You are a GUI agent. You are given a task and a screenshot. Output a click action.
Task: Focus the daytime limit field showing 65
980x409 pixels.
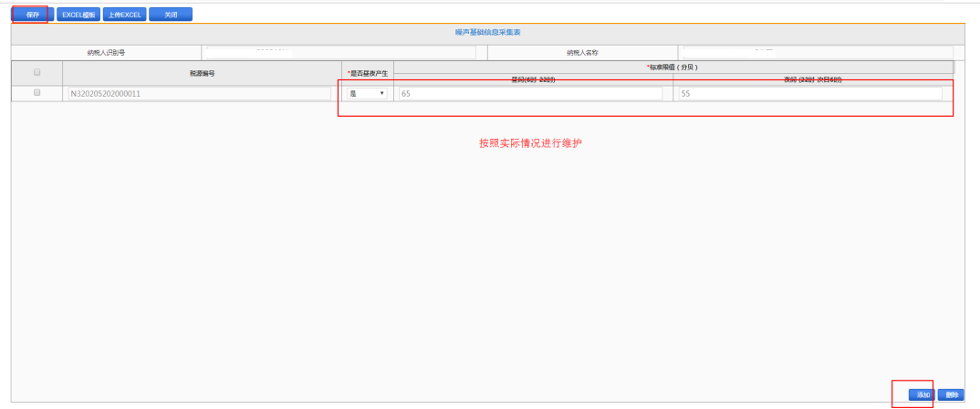(x=530, y=93)
